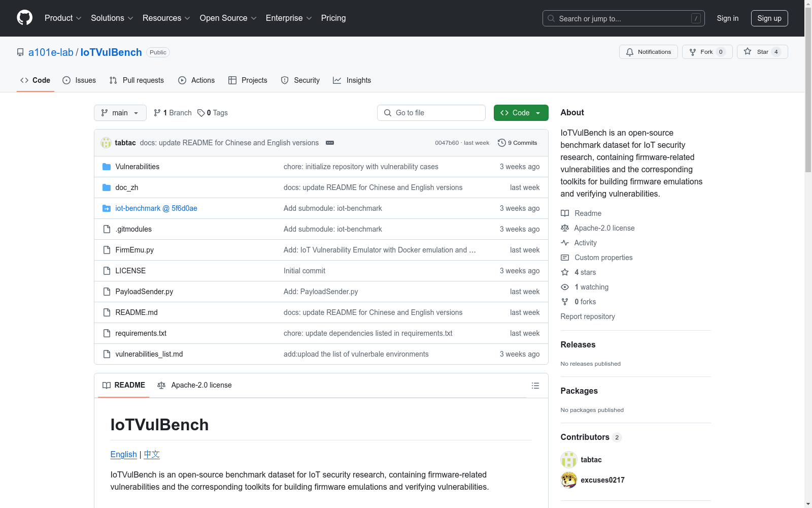Viewport: 812px width, 508px height.
Task: Click tabtac's avatar in commit bar
Action: (106, 143)
